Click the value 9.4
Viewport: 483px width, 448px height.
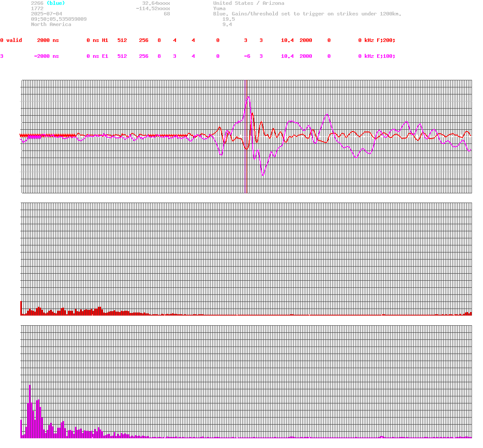tap(227, 24)
